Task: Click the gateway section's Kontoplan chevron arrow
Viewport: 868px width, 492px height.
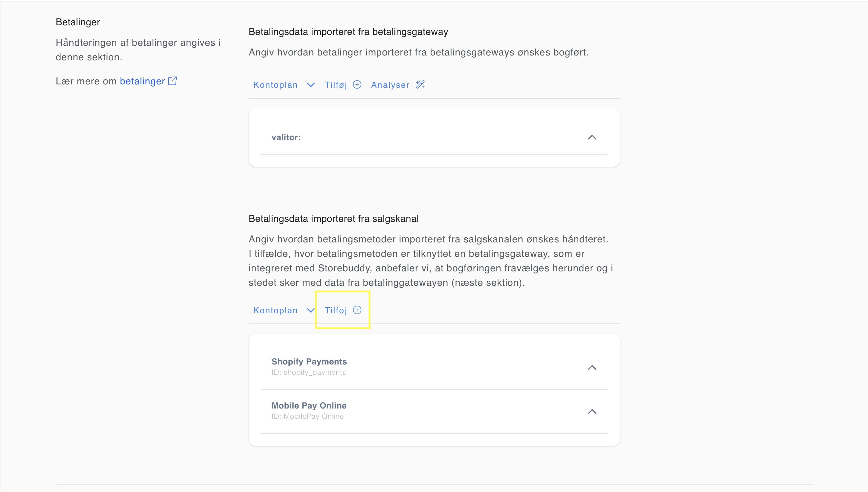Action: click(311, 85)
